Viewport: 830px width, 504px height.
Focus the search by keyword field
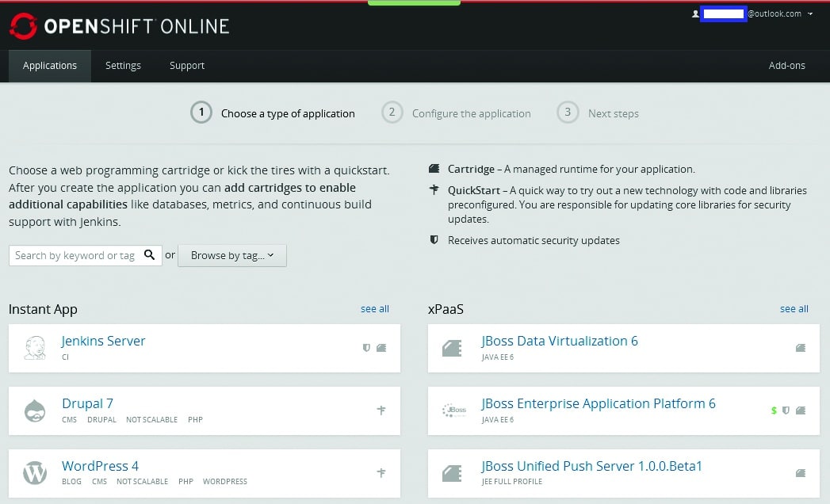(75, 255)
